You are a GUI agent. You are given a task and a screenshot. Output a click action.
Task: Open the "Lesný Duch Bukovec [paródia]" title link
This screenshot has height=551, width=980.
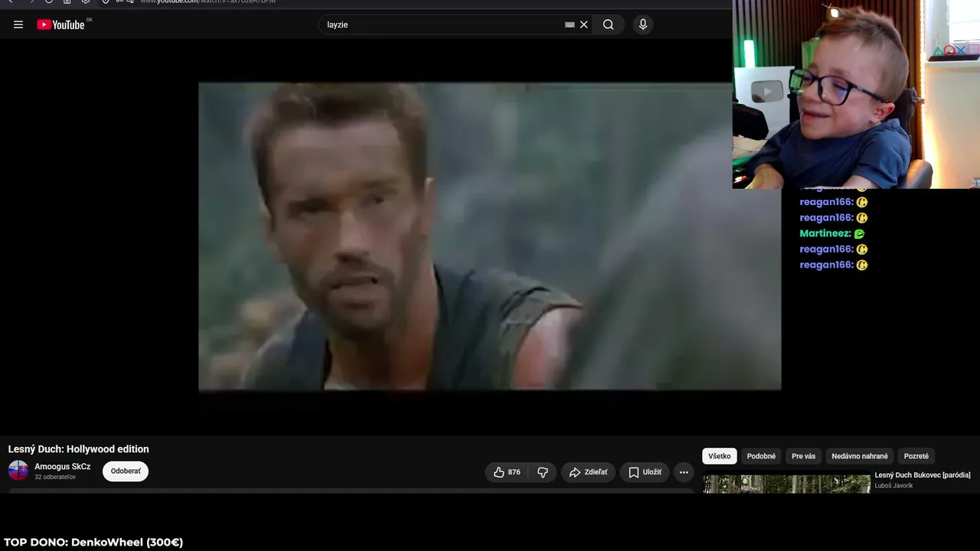(x=923, y=475)
